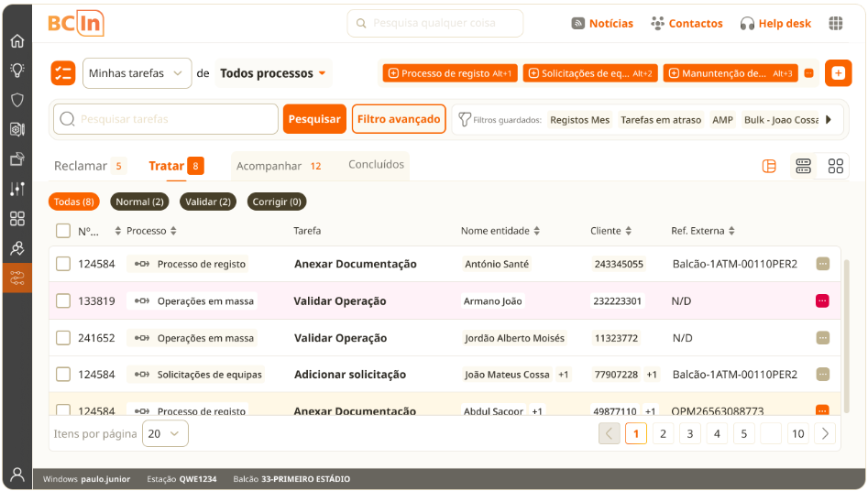This screenshot has width=868, height=491.
Task: Start Processo de registo shortcut
Action: pos(450,73)
